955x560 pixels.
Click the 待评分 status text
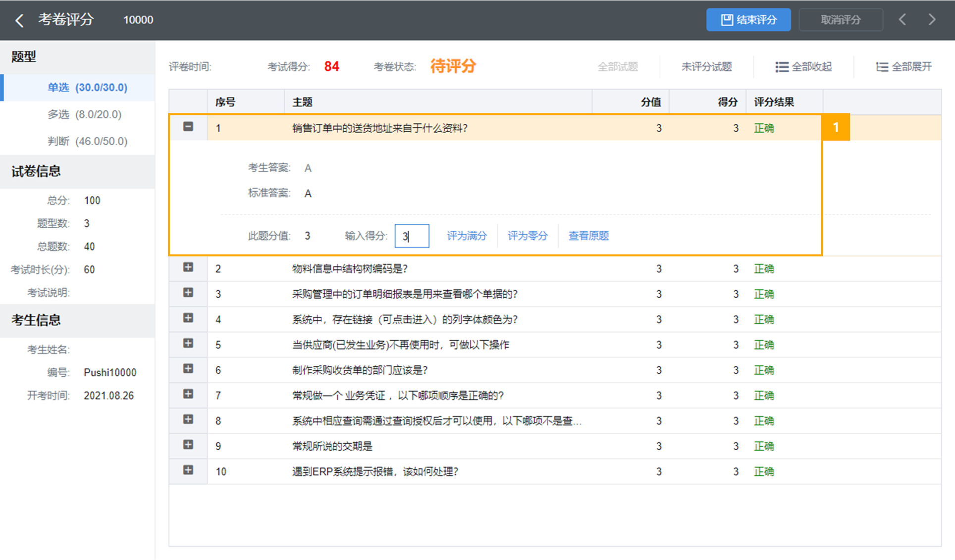[453, 66]
